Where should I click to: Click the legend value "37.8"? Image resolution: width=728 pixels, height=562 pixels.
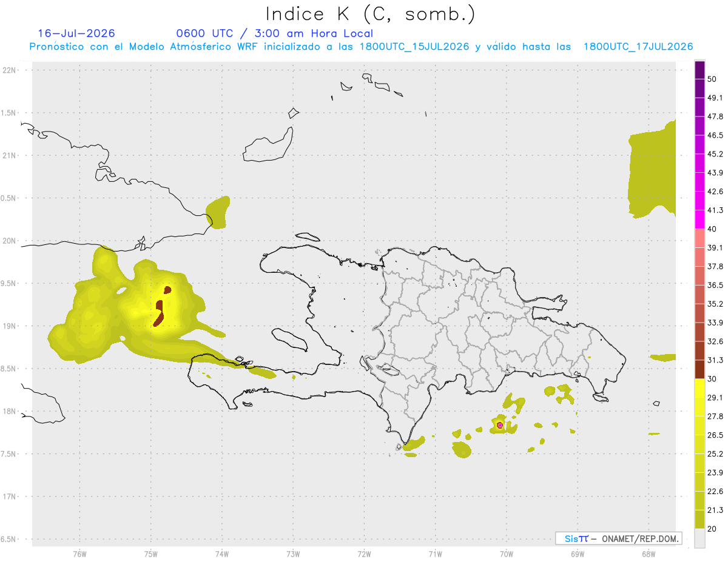pos(715,267)
